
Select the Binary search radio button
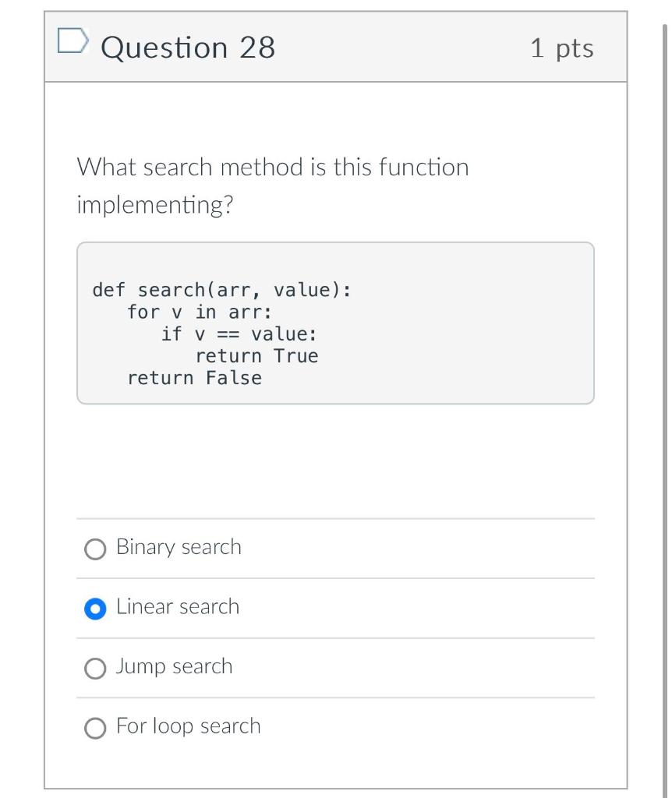(x=95, y=549)
